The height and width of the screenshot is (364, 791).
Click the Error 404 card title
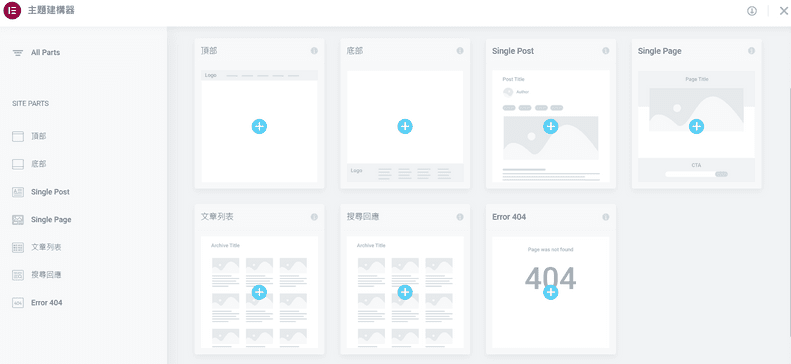[x=509, y=217]
